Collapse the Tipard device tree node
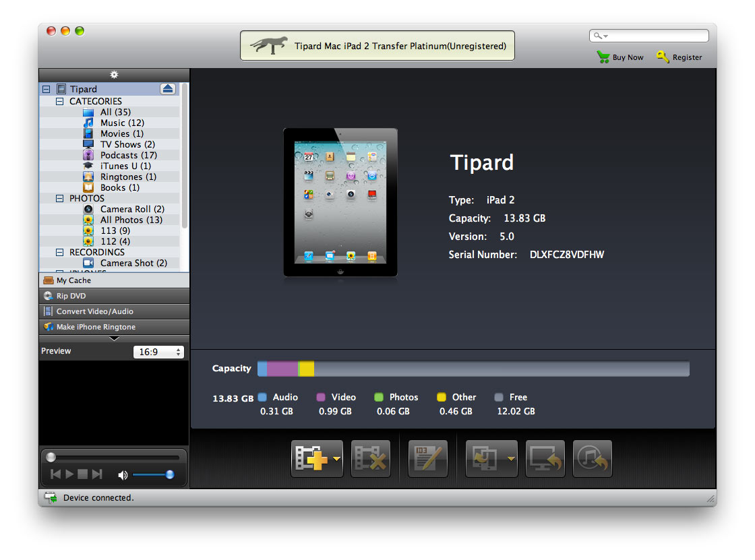The height and width of the screenshot is (560, 755). tap(47, 89)
